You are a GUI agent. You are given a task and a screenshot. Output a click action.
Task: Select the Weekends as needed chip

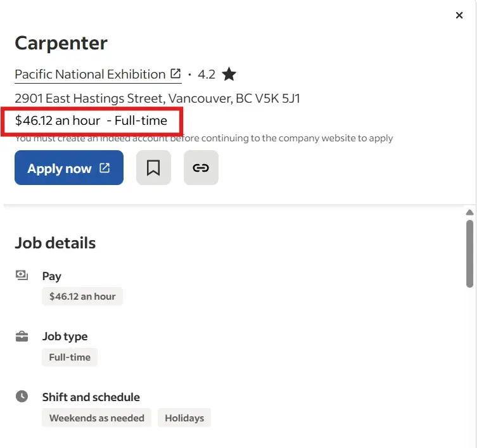click(x=97, y=418)
